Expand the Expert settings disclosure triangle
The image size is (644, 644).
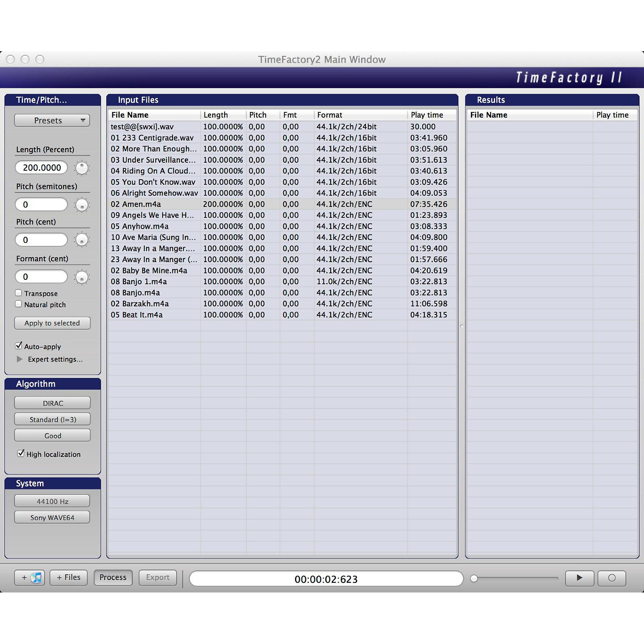coord(19,359)
